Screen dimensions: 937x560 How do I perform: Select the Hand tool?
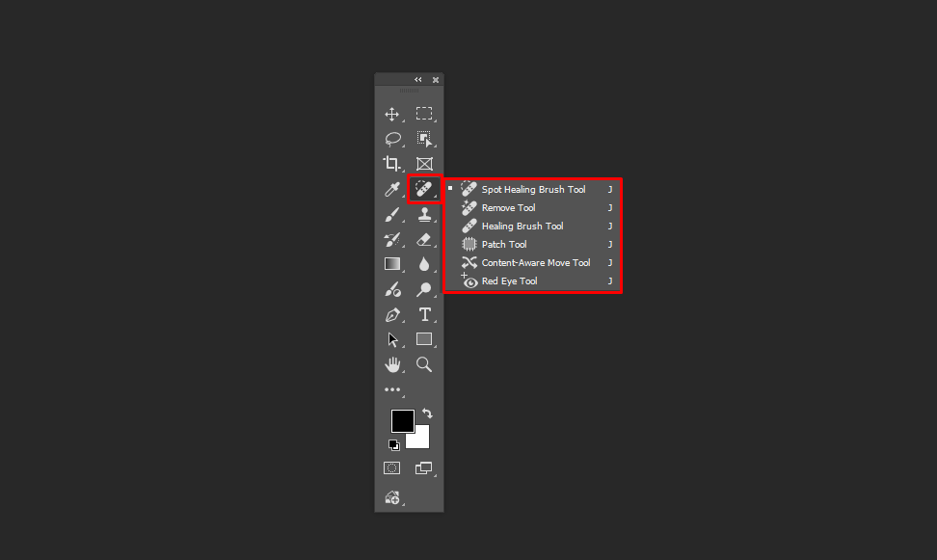point(392,364)
